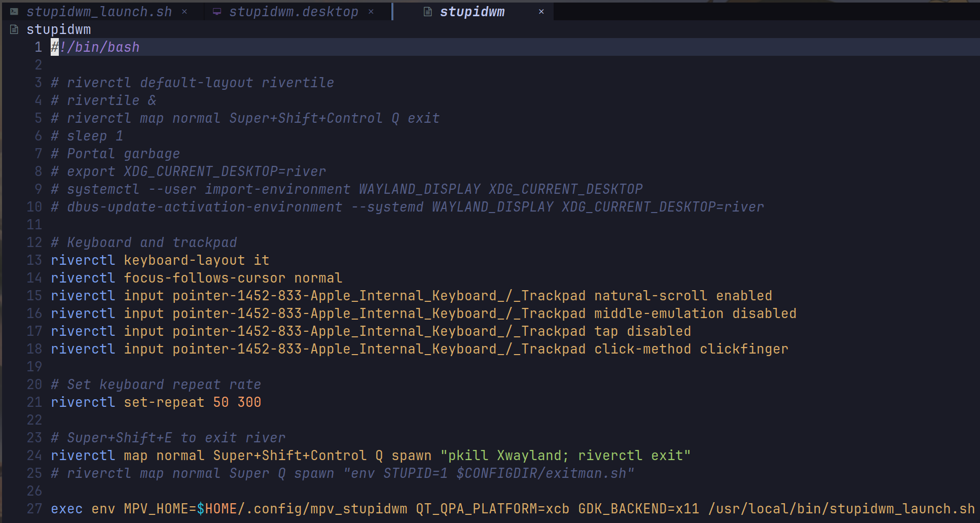Click line number 27 in the gutter
This screenshot has width=980, height=523.
34,509
